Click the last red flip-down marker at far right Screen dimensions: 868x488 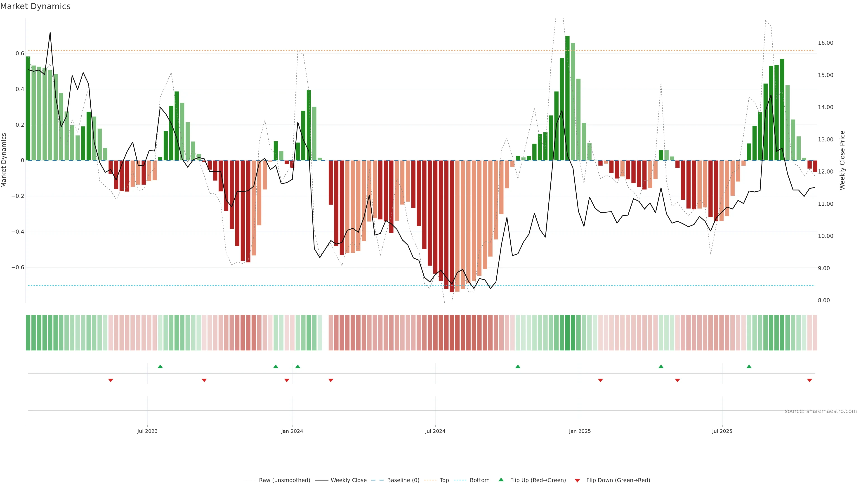(809, 380)
